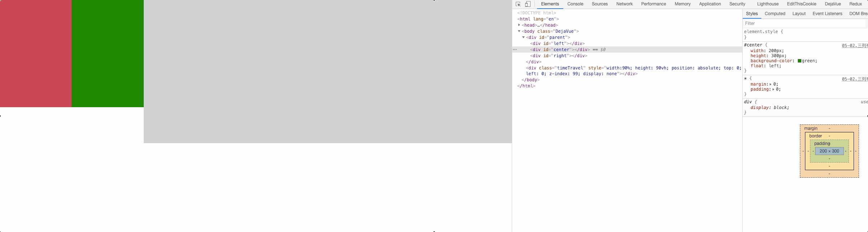Collapse the body DejaVue element
The image size is (868, 232).
point(519,31)
